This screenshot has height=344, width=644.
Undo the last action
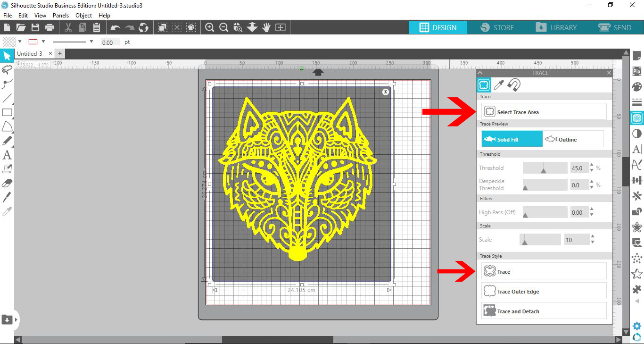pos(116,27)
